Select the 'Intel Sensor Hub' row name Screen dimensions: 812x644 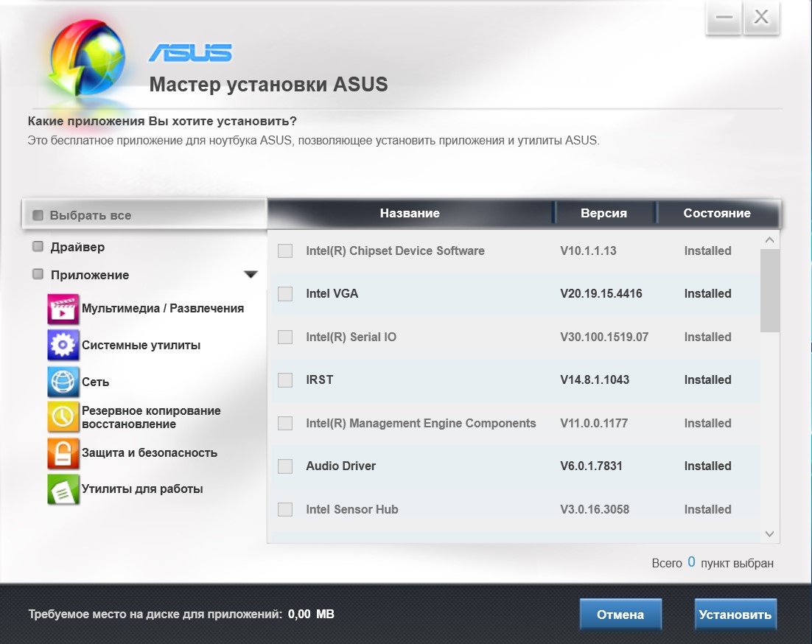[352, 509]
